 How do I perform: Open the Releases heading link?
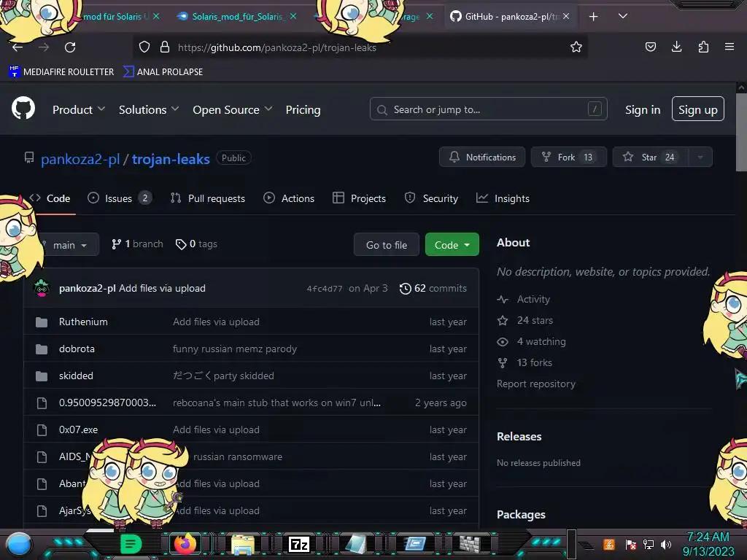(x=519, y=436)
